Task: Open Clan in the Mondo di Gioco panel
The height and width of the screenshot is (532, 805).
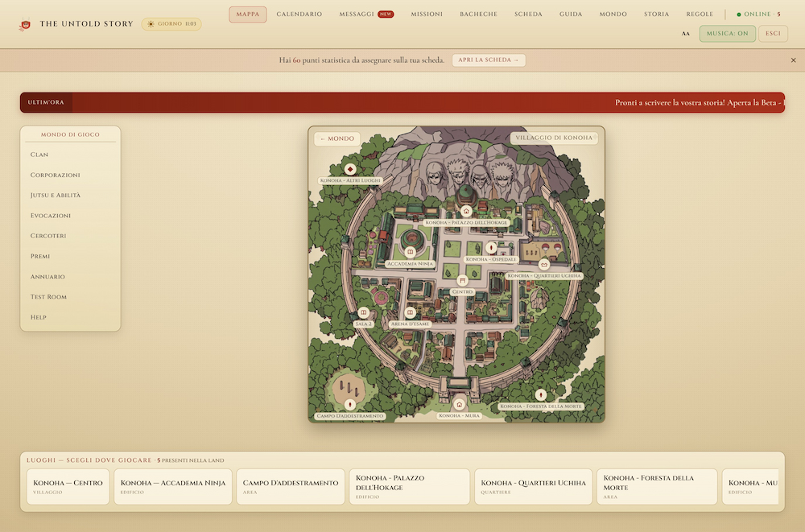Action: (70, 155)
